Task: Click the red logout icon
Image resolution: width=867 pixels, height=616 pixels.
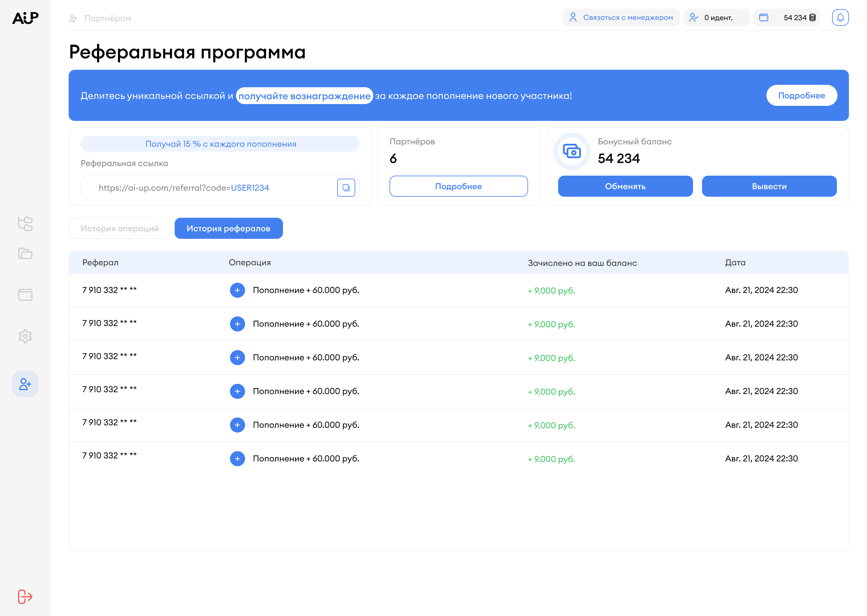Action: pos(25,596)
